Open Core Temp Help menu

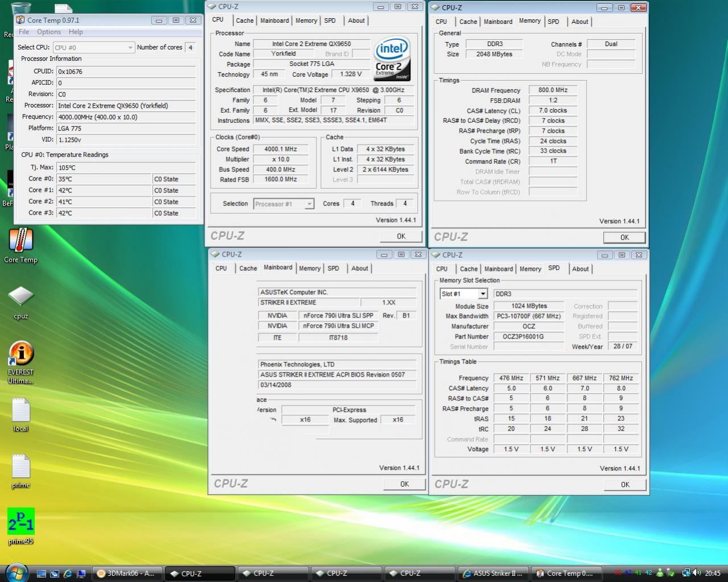[76, 32]
